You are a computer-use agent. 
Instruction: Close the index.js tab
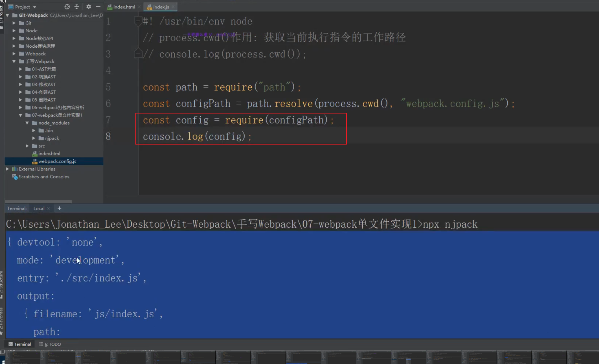pos(173,7)
